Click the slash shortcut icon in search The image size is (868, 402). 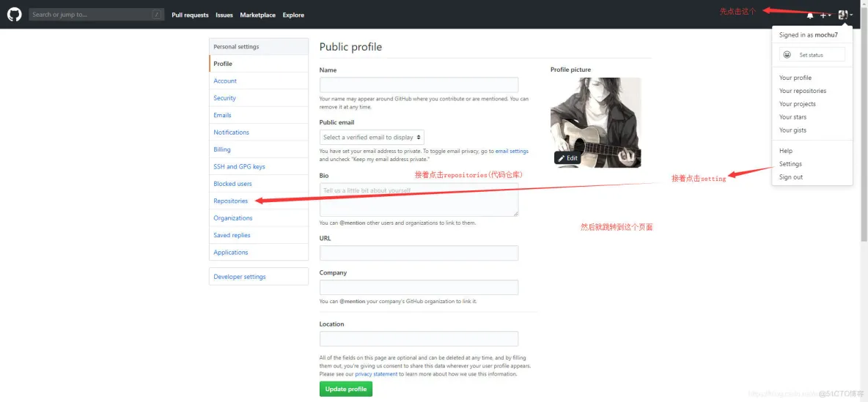[157, 15]
